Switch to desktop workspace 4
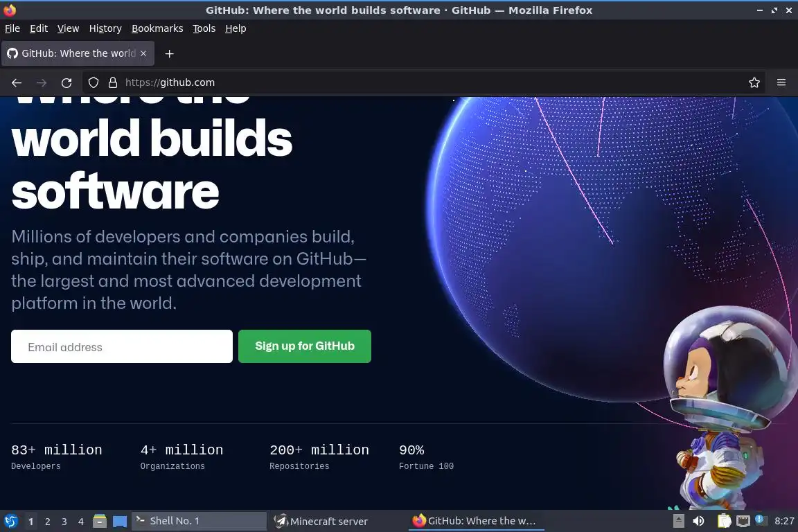Screen dimensions: 798x532 tap(80, 522)
